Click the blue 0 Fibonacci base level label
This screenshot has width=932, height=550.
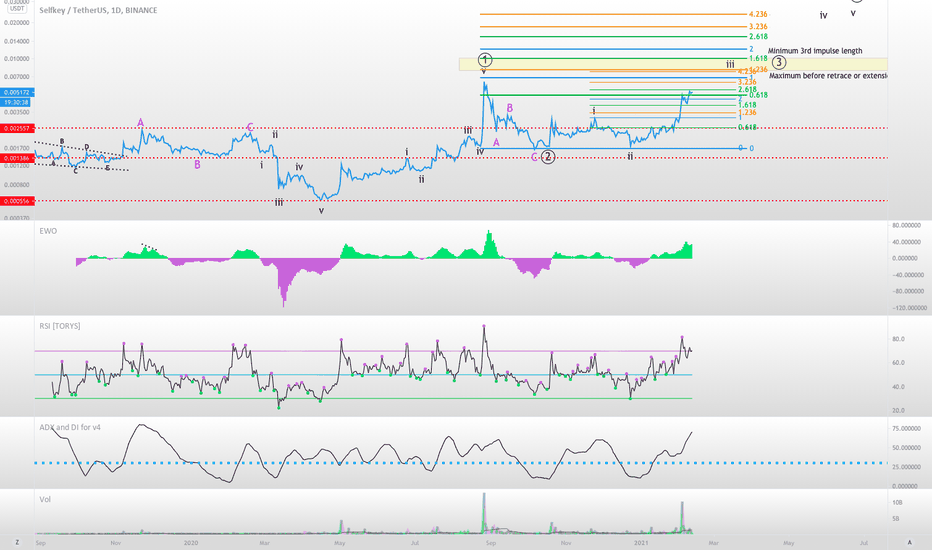751,149
